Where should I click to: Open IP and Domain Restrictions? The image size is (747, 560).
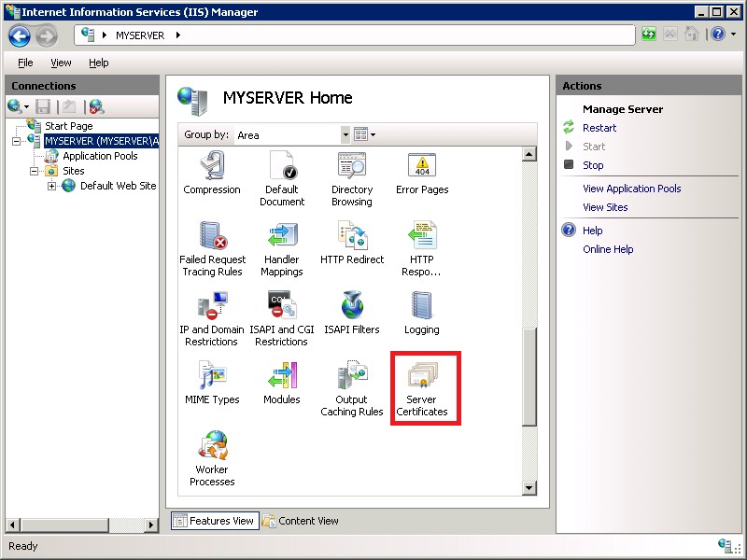[x=212, y=318]
